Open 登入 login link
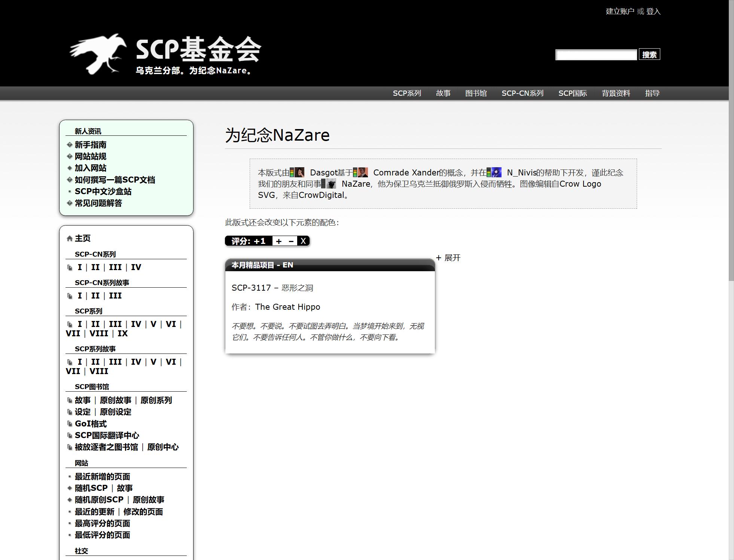This screenshot has width=734, height=560. [653, 11]
